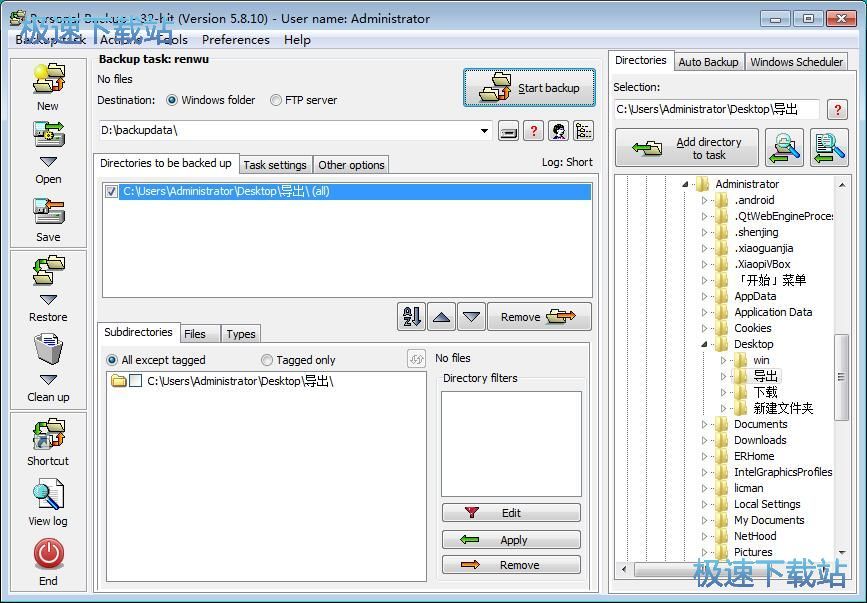Expand the .android folder node
Viewport: 867px width, 603px height.
point(704,200)
